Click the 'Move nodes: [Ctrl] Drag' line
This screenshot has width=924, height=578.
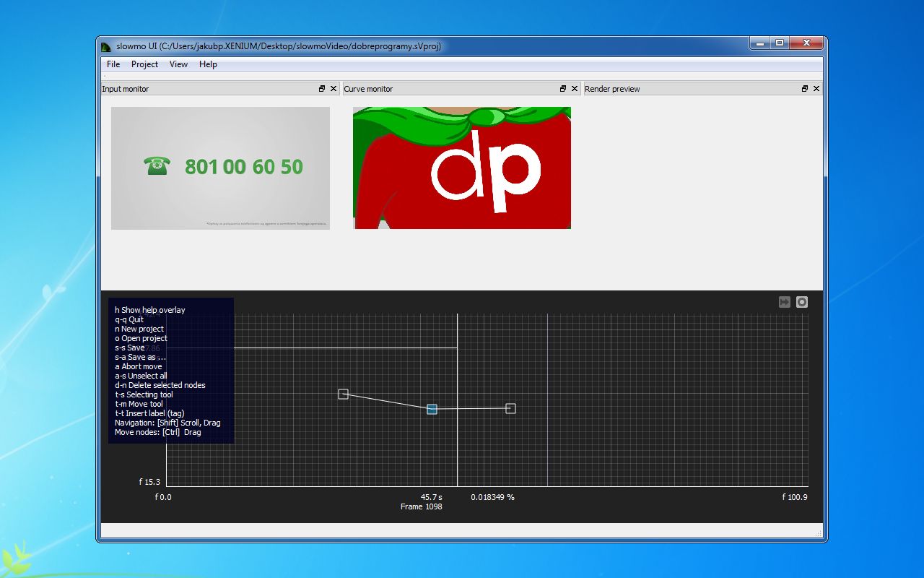(158, 432)
